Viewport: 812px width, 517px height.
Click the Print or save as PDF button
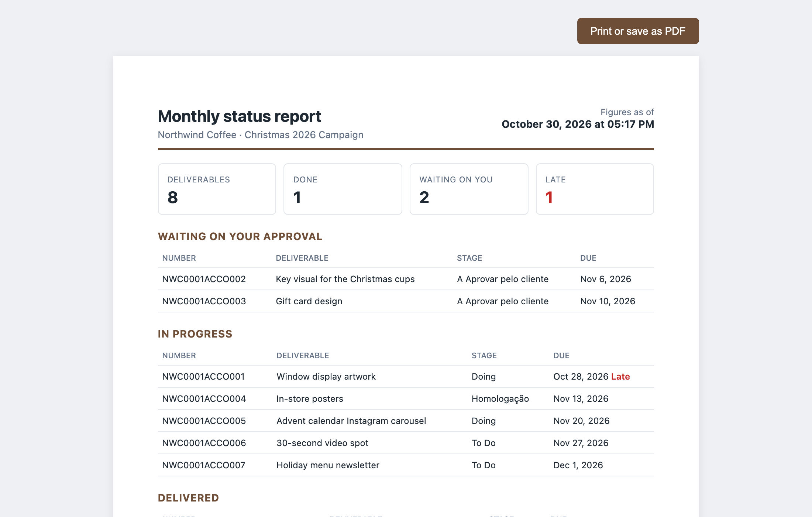638,31
